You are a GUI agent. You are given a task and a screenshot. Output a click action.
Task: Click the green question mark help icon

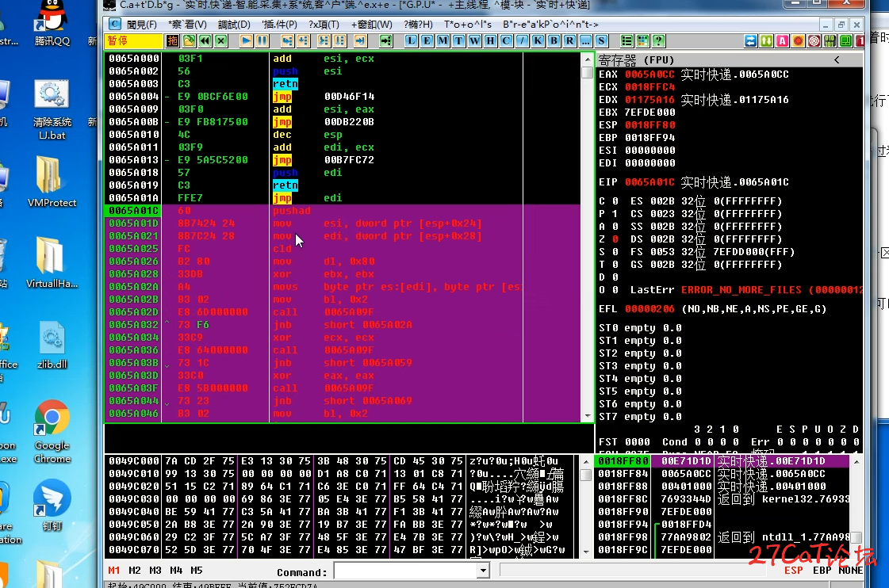click(658, 40)
